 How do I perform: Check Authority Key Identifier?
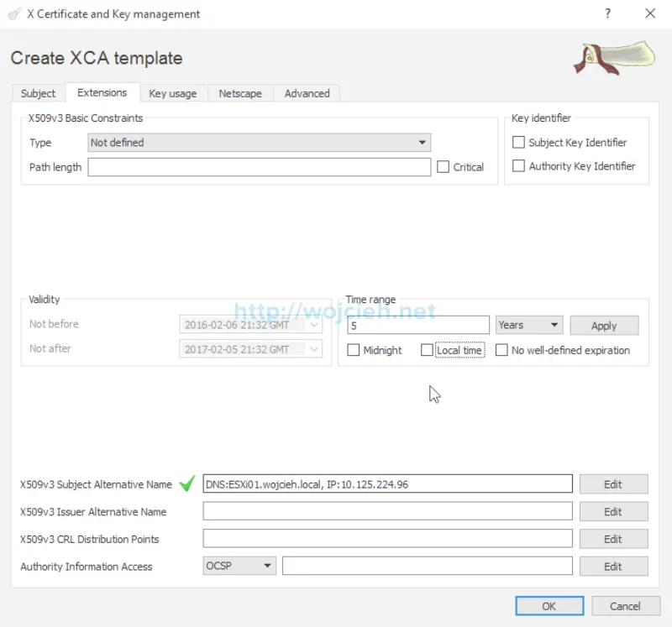coord(518,165)
